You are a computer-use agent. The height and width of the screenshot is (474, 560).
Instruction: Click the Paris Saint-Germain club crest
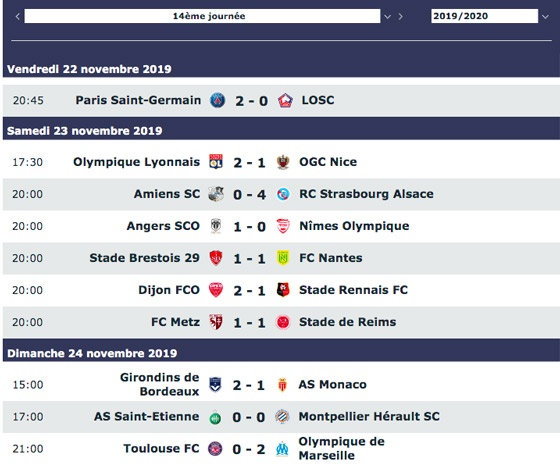click(218, 100)
